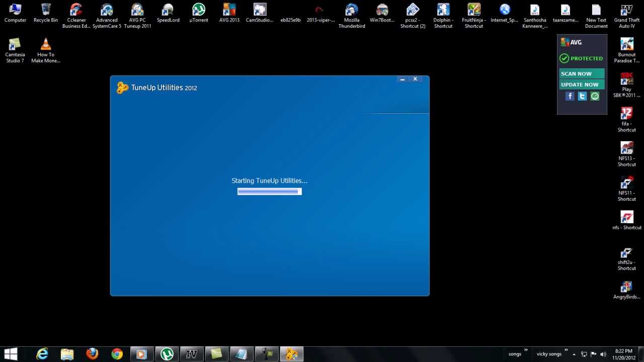
Task: Click UPDATE NOW in AVG gadget
Action: click(x=582, y=84)
